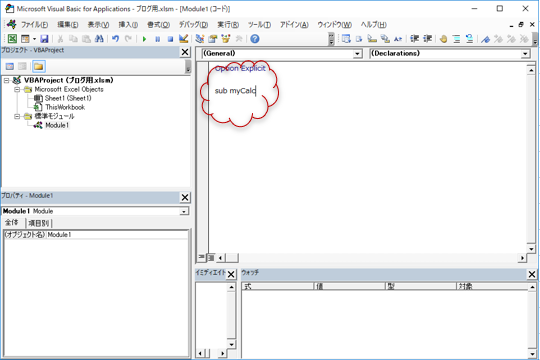Pause execution with the Break icon

tap(157, 39)
